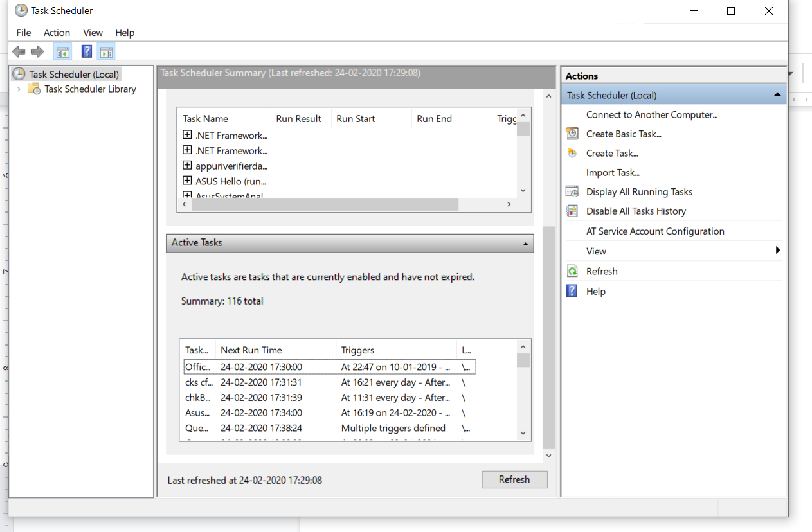This screenshot has height=532, width=812.
Task: Toggle the action pane visibility toolbar icon
Action: pyautogui.click(x=106, y=51)
